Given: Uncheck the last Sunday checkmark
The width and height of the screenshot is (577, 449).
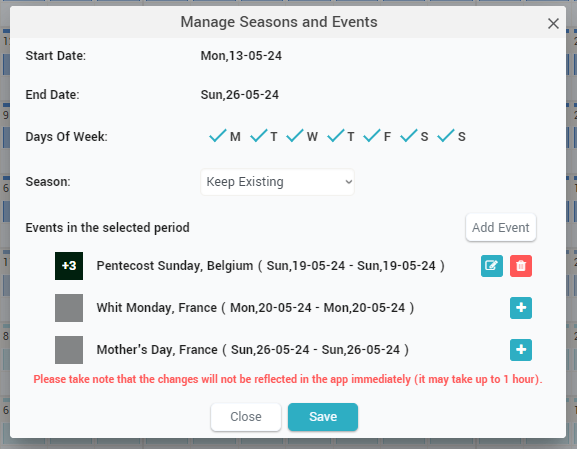Looking at the screenshot, I should pyautogui.click(x=446, y=136).
